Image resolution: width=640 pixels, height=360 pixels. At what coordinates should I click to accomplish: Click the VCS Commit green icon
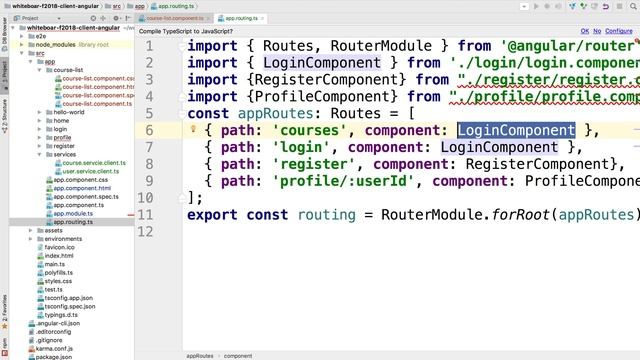click(x=584, y=6)
